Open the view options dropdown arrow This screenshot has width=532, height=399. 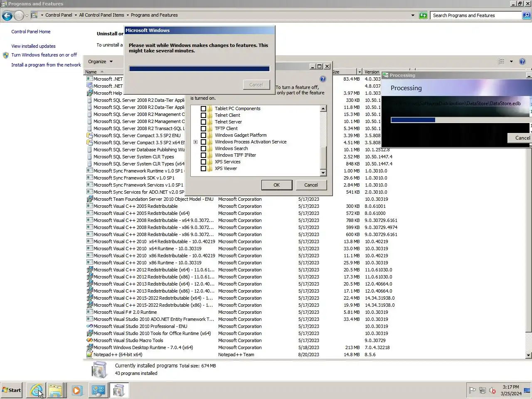point(511,62)
